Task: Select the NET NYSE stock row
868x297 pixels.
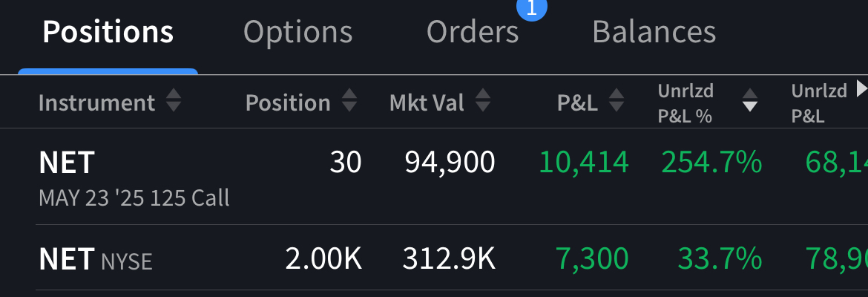Action: coord(95,258)
